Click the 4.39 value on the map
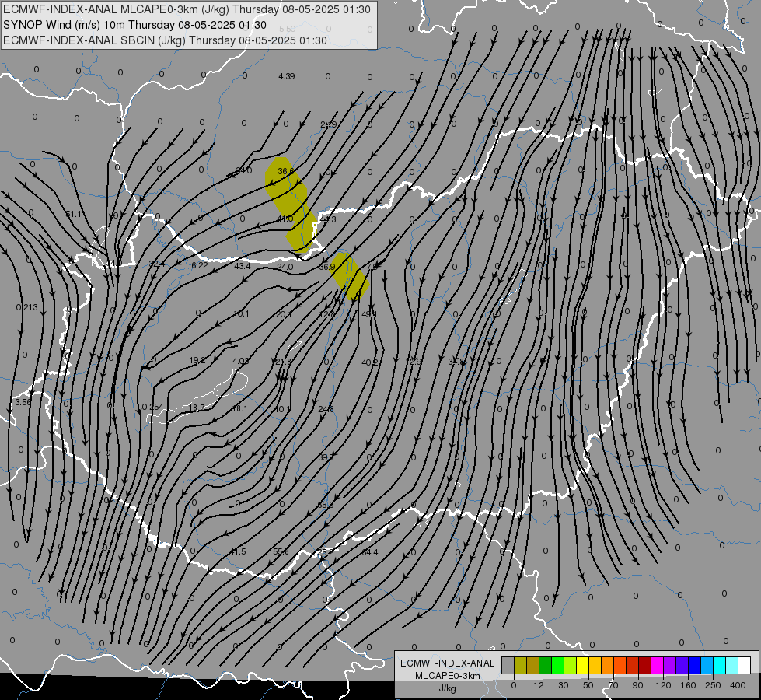This screenshot has width=761, height=700. pos(286,76)
